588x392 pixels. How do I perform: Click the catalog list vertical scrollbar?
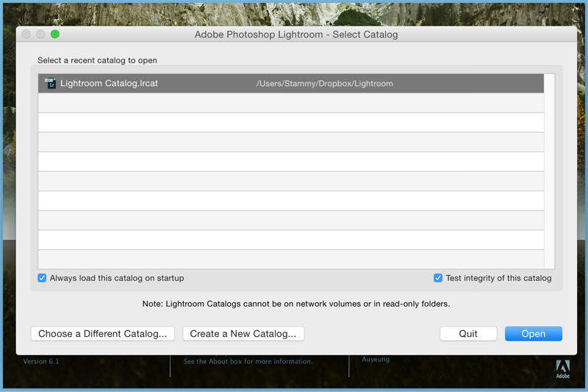pos(549,171)
